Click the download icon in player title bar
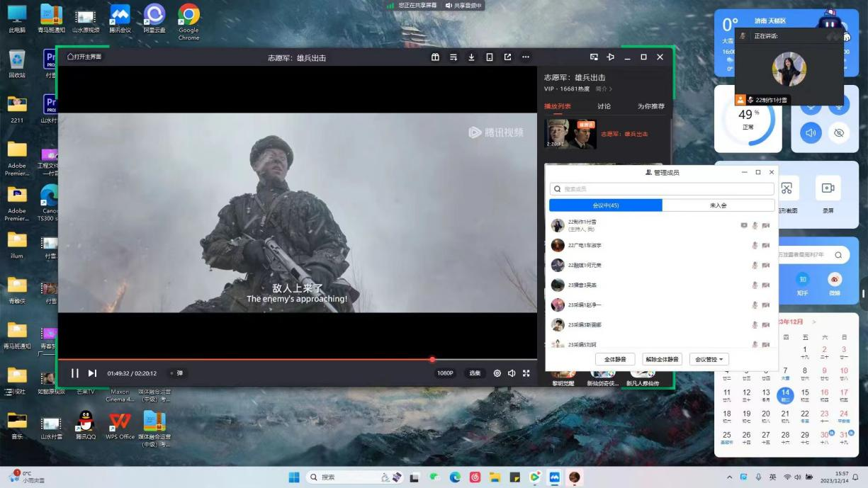 (471, 57)
